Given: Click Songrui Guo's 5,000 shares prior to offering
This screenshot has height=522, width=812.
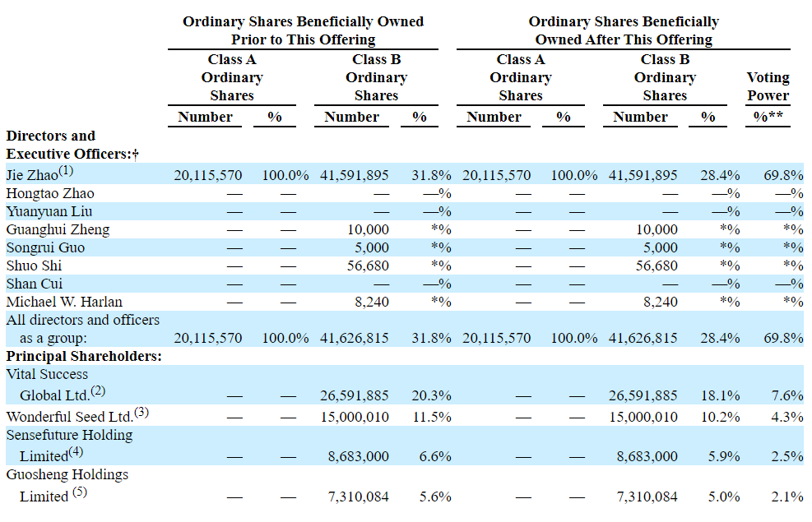Looking at the screenshot, I should (x=372, y=247).
